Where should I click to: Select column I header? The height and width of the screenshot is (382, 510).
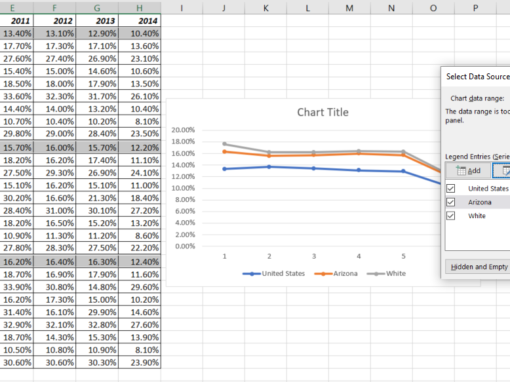coord(182,8)
